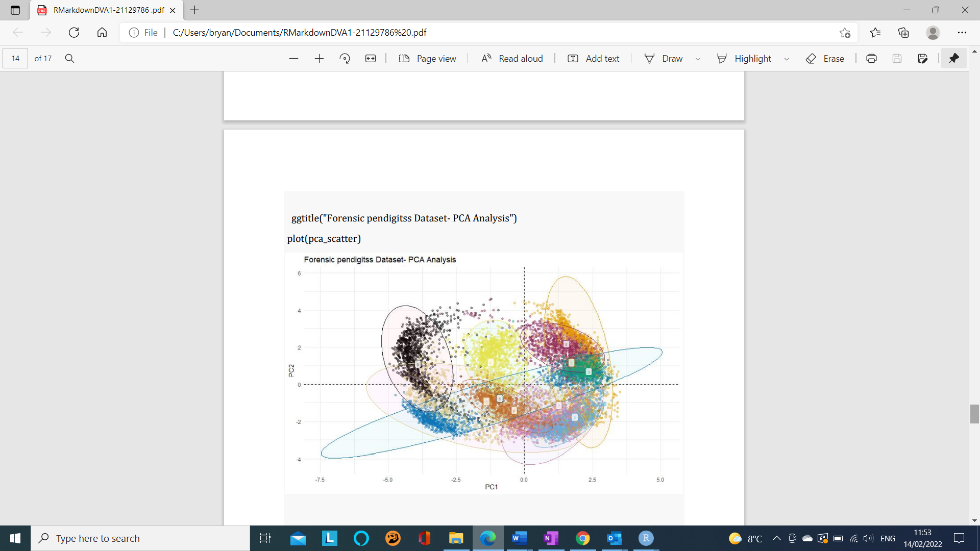Rotate the PDF page
The width and height of the screenshot is (980, 551).
click(x=345, y=58)
